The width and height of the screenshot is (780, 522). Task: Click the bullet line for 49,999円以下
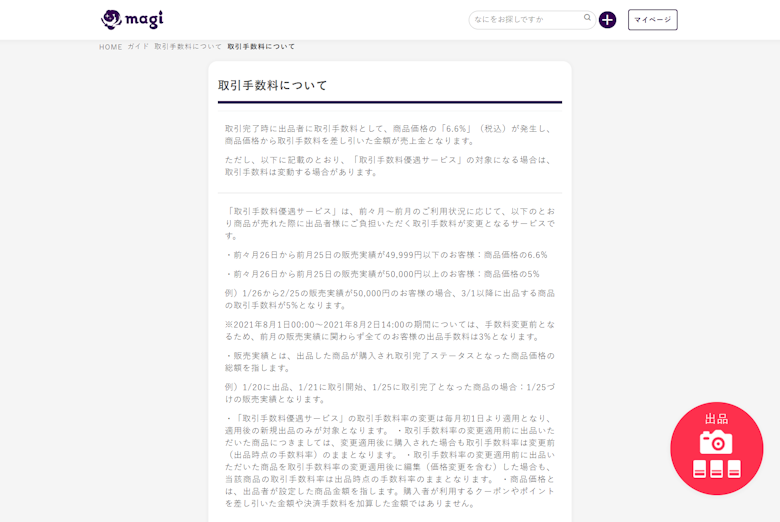click(x=386, y=255)
